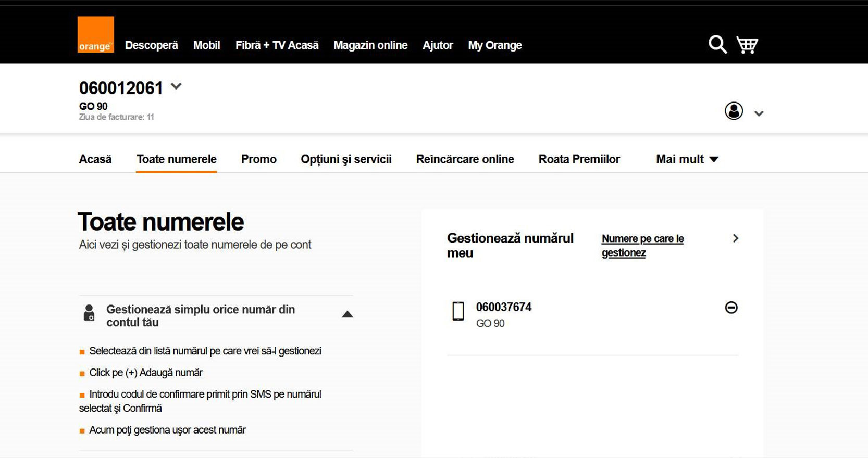Select the Magazin online menu item
The width and height of the screenshot is (868, 458).
click(370, 45)
